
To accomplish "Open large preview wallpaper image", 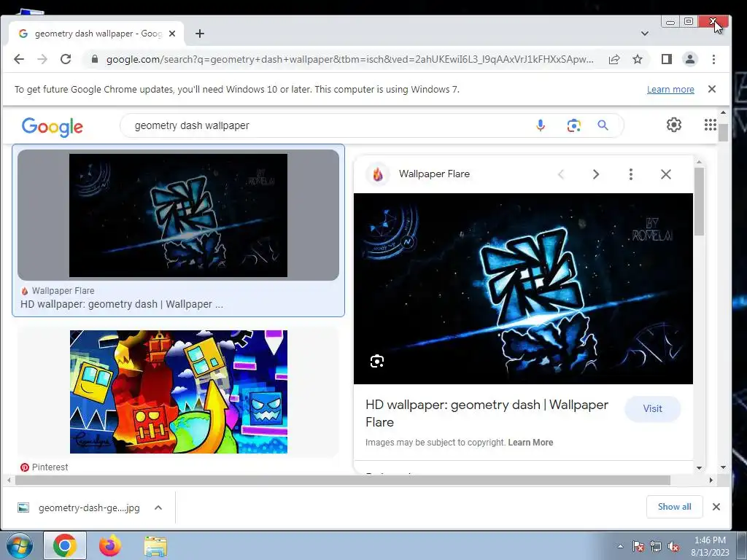I will (523, 289).
